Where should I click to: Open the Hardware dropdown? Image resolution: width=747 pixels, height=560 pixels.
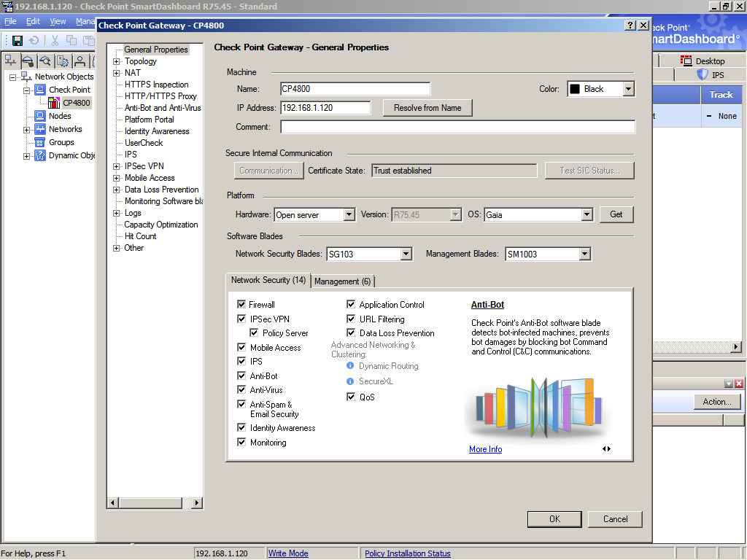pyautogui.click(x=349, y=215)
